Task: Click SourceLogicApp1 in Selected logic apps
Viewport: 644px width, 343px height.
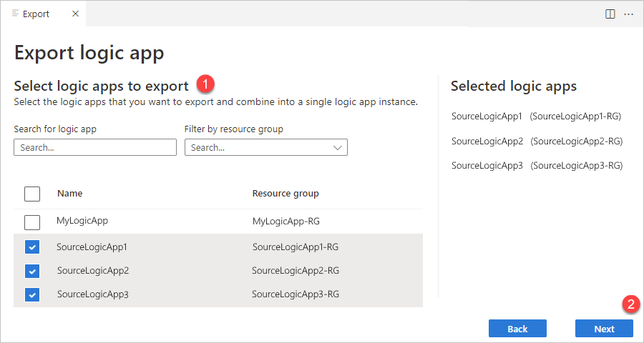Action: 487,116
